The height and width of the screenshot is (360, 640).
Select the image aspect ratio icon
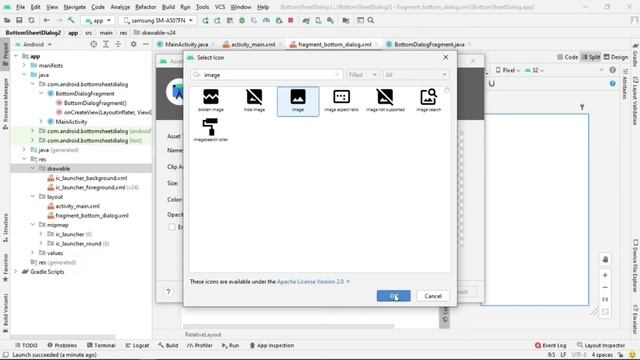(341, 100)
